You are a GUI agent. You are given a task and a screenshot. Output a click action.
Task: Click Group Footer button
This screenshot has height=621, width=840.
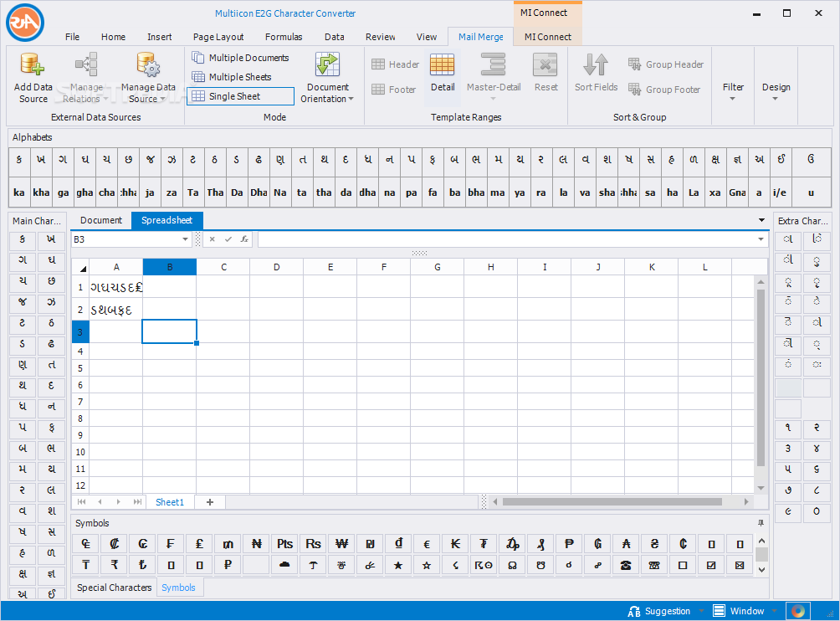(x=664, y=90)
